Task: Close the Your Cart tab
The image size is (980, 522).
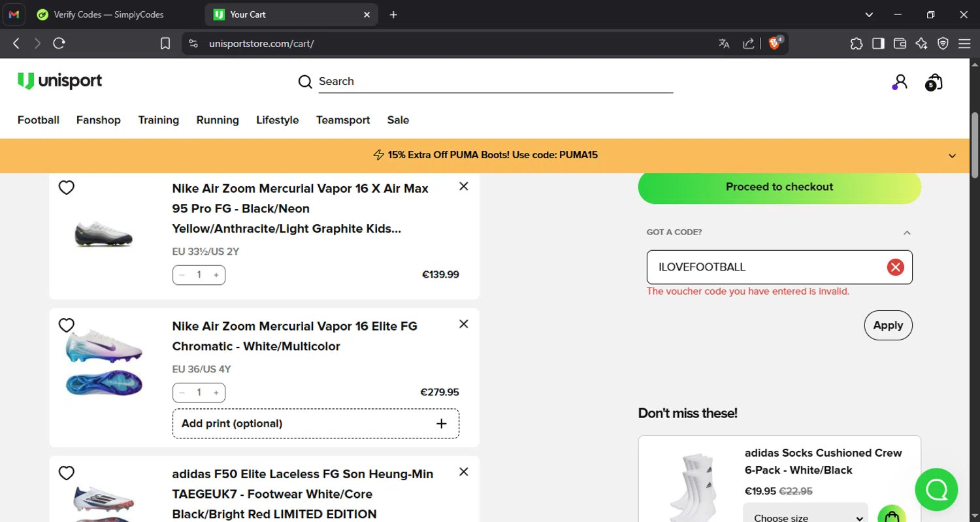Action: tap(367, 14)
